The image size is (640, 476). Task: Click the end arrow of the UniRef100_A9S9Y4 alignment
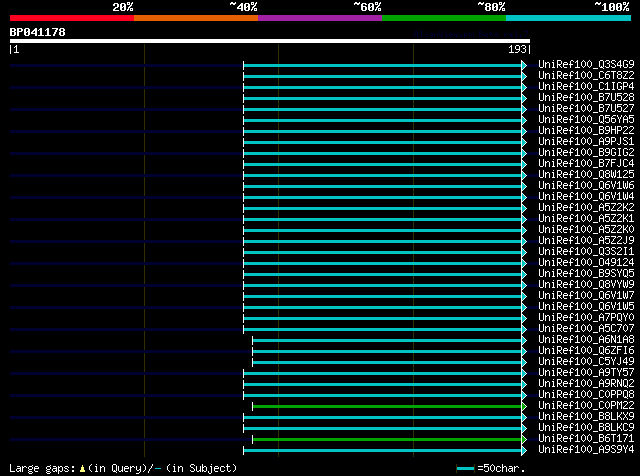click(x=524, y=451)
